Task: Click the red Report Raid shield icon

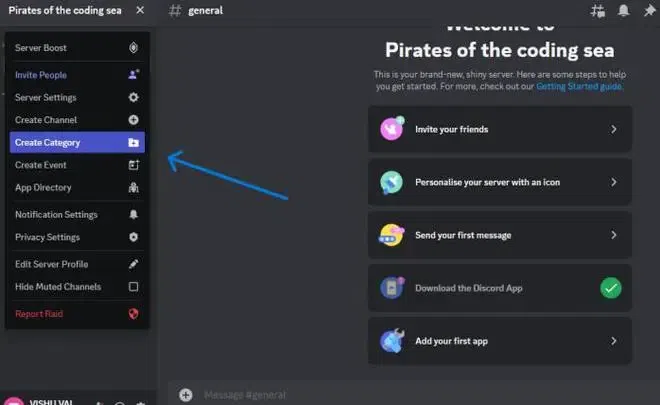Action: (x=133, y=314)
